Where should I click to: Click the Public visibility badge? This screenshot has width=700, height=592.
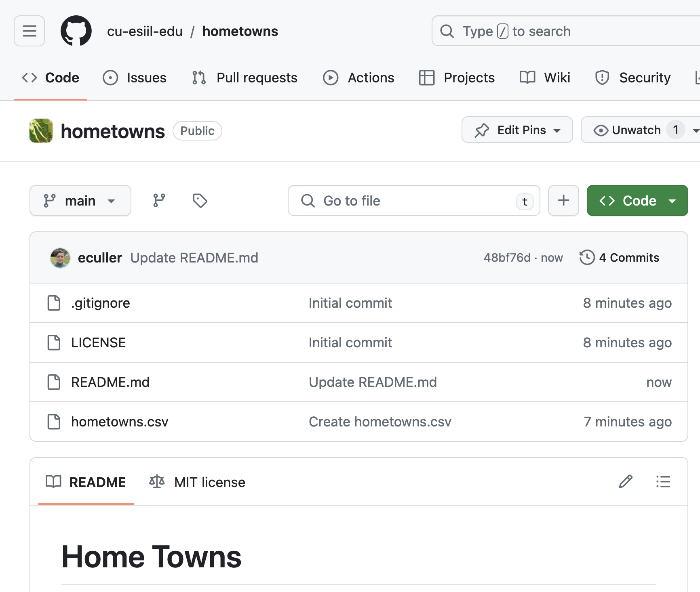pos(197,131)
